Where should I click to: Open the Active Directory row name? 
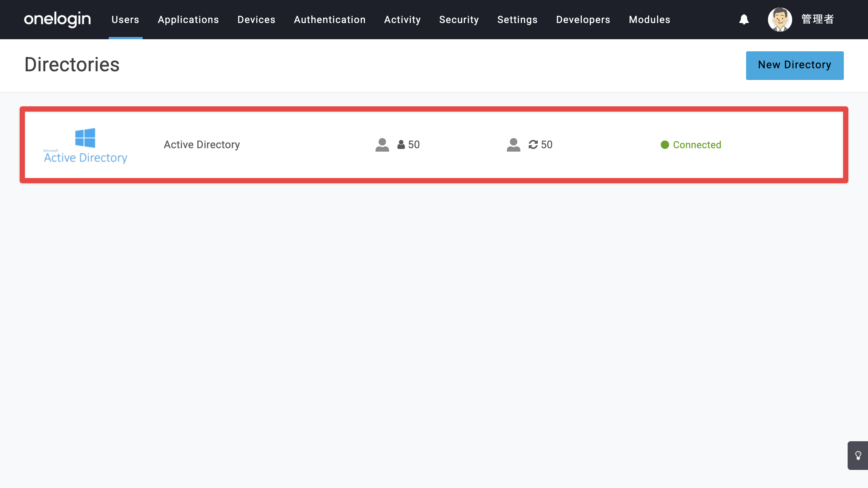coord(202,145)
